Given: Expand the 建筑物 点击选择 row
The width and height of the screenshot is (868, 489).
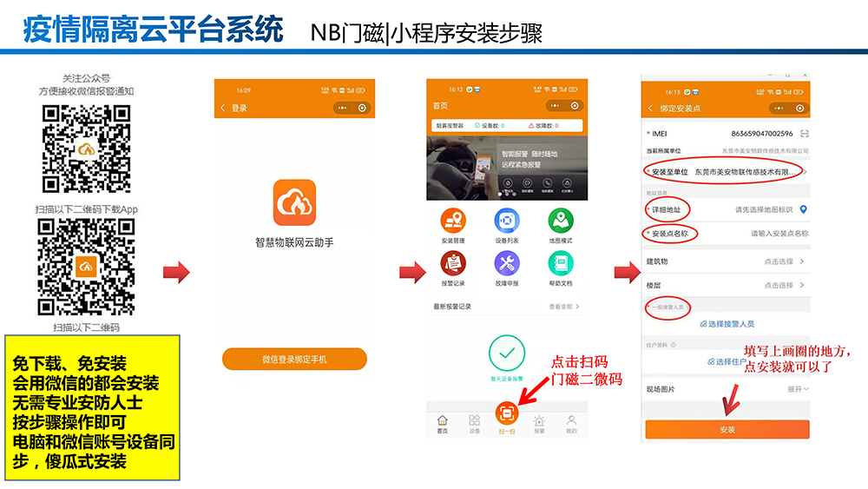Looking at the screenshot, I should [726, 261].
